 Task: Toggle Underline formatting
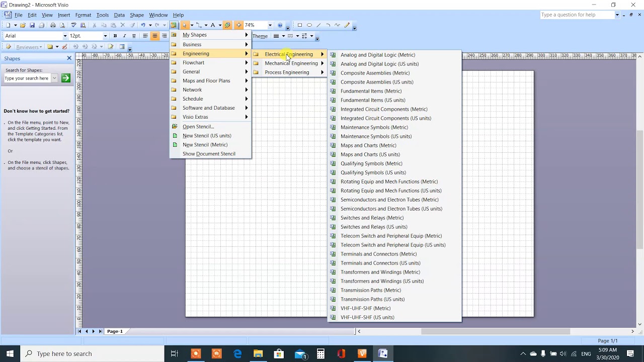coord(134,36)
